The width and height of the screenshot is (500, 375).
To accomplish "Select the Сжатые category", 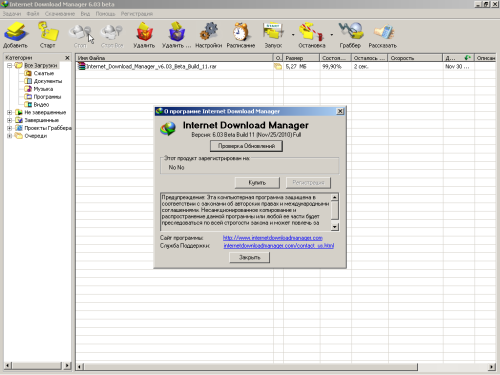I will [44, 73].
